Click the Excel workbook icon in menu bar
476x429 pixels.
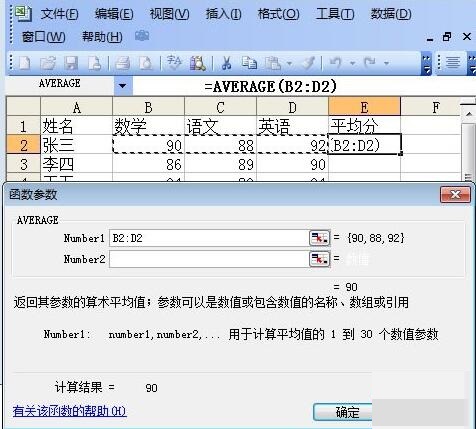23,13
